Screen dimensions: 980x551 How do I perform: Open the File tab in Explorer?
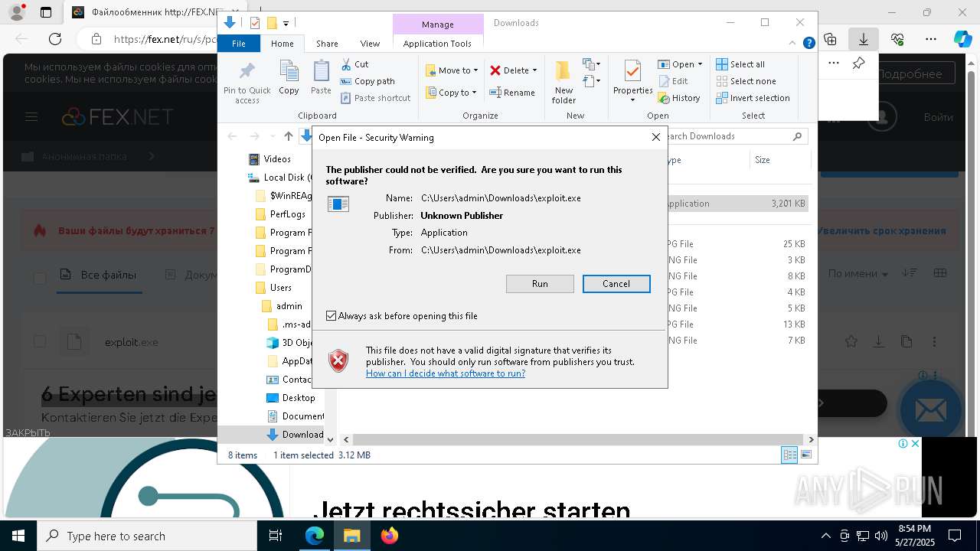tap(239, 44)
